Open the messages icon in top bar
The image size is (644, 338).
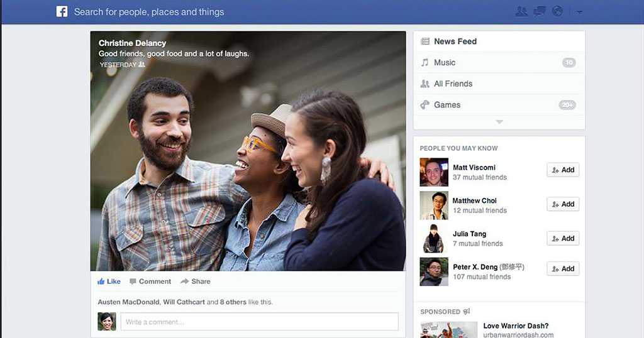click(539, 12)
